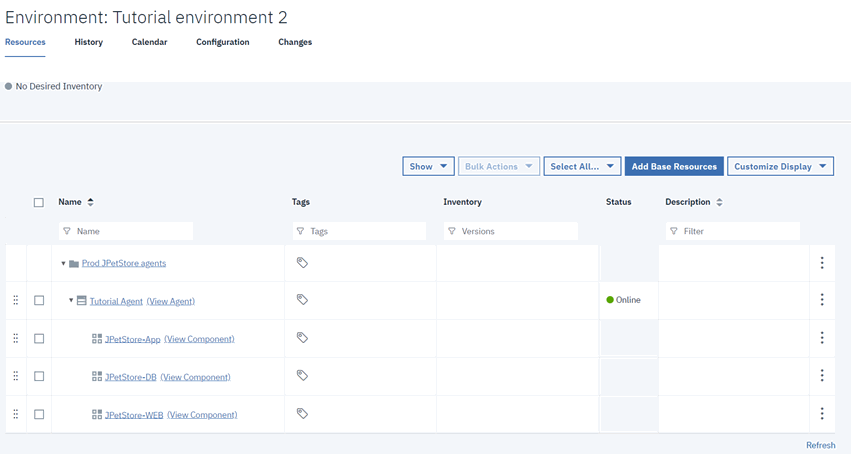This screenshot has width=851, height=454.
Task: Check the Tutorial Agent row checkbox
Action: (39, 300)
